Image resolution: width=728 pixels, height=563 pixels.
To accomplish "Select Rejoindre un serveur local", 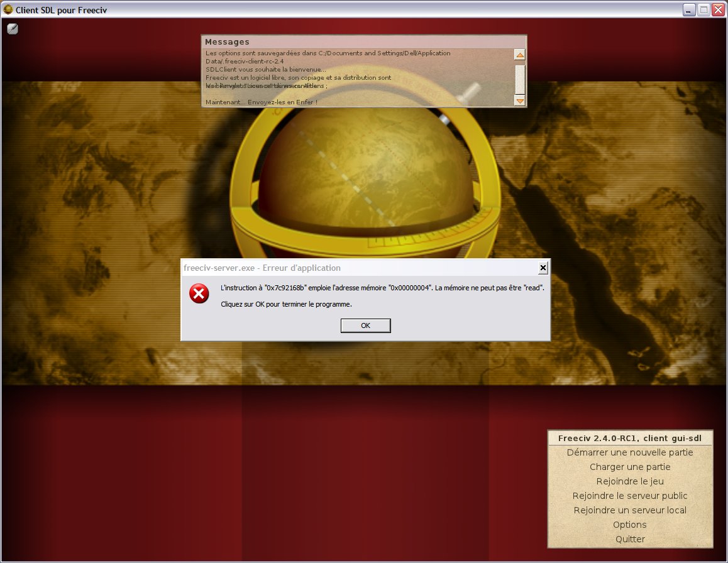I will pos(629,510).
